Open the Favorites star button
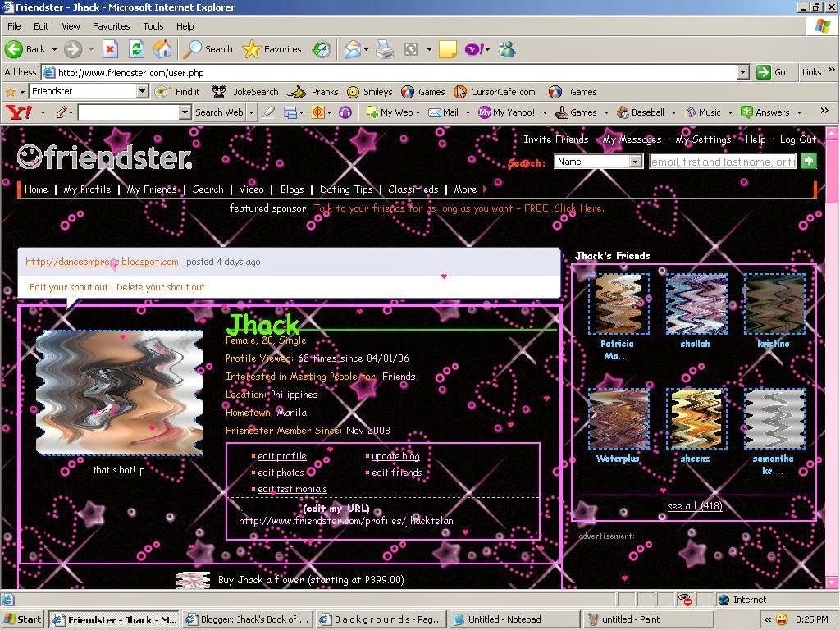The height and width of the screenshot is (630, 840). 272,49
